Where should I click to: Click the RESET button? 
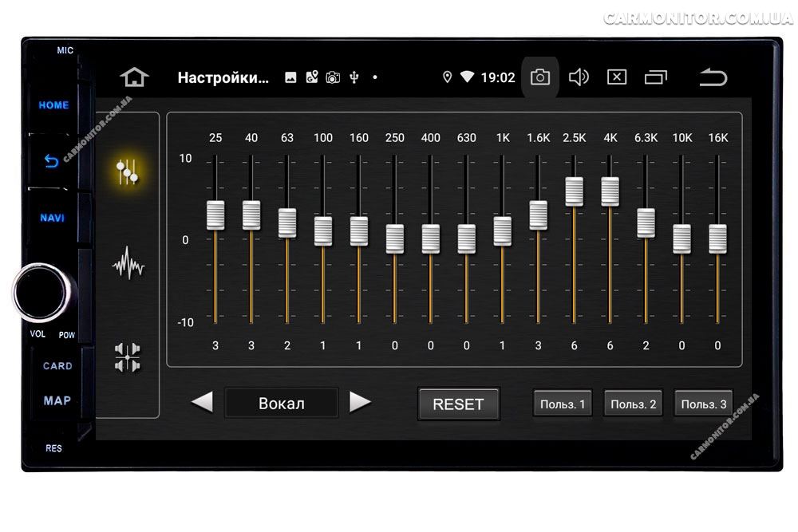(x=459, y=404)
